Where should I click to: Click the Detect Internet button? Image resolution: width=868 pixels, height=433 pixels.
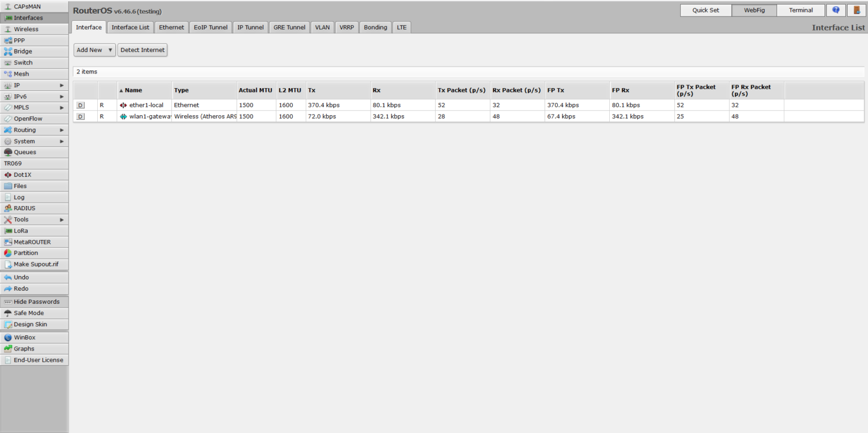coord(142,50)
